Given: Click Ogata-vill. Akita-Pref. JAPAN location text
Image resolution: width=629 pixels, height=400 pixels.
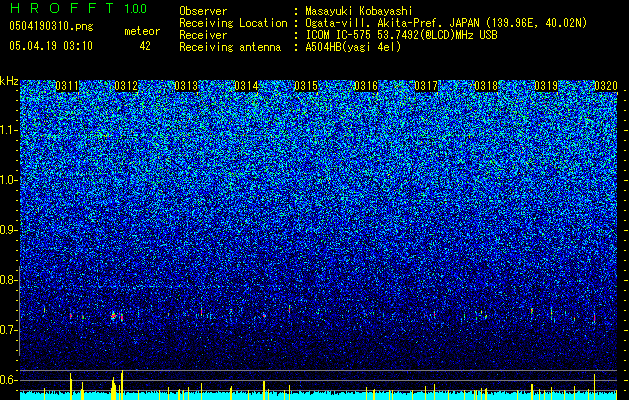Looking at the screenshot, I should [x=446, y=23].
